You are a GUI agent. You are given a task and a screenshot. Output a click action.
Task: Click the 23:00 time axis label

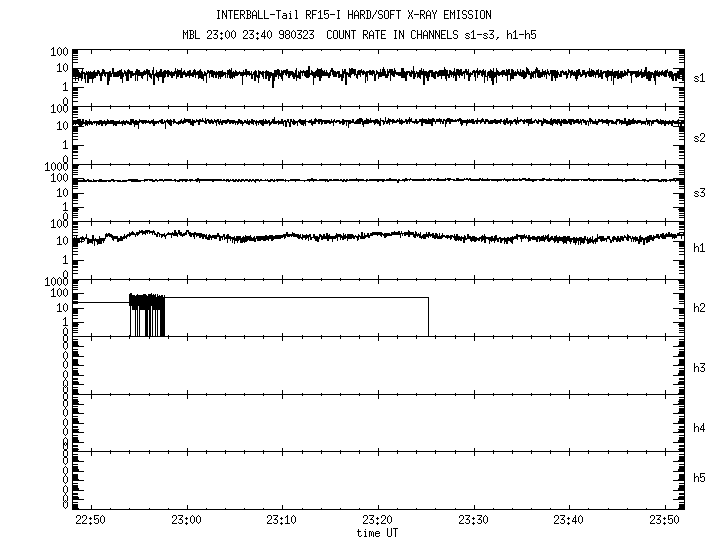[x=186, y=520]
